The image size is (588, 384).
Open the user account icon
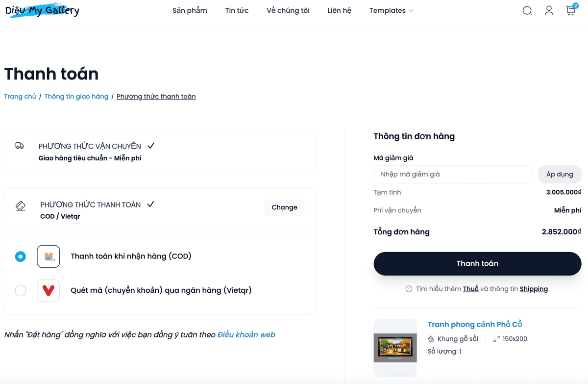click(x=549, y=11)
